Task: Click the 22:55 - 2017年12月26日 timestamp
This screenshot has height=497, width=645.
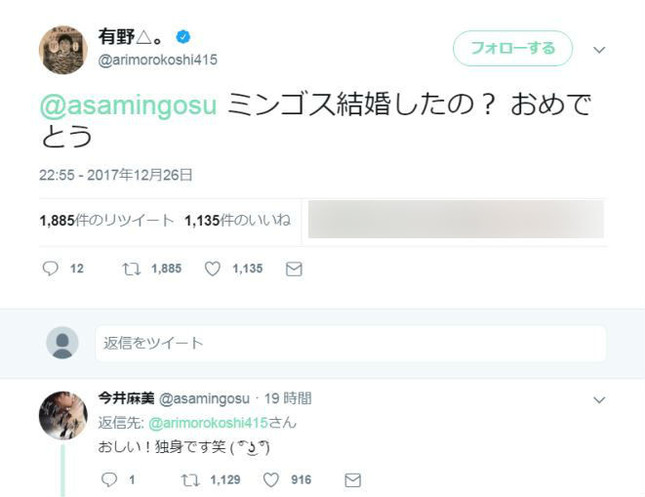Action: click(x=116, y=175)
